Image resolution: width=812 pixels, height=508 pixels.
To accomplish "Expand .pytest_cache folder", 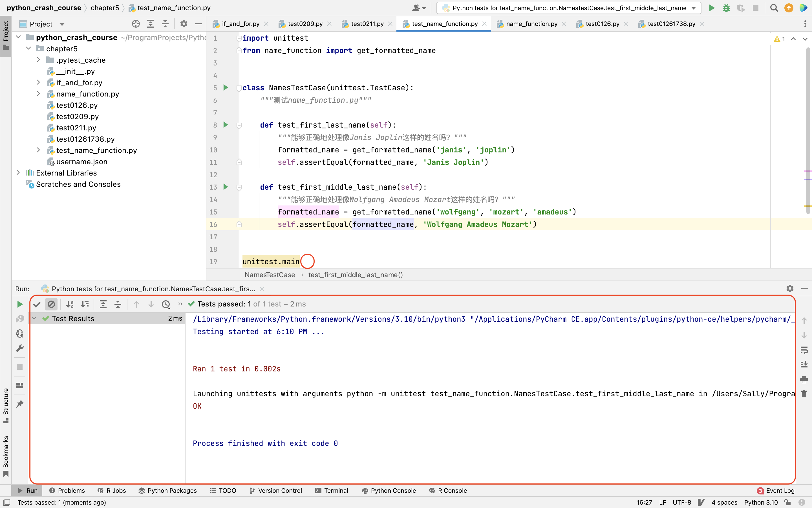I will [38, 60].
